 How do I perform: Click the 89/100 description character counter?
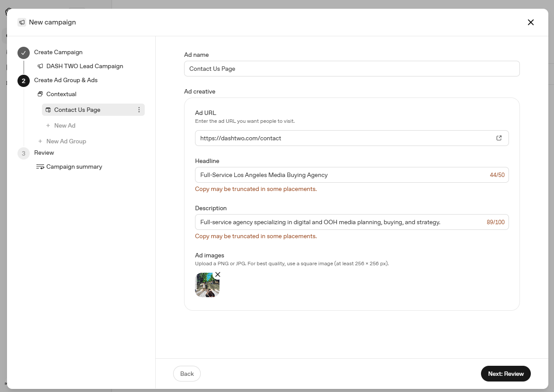point(495,222)
